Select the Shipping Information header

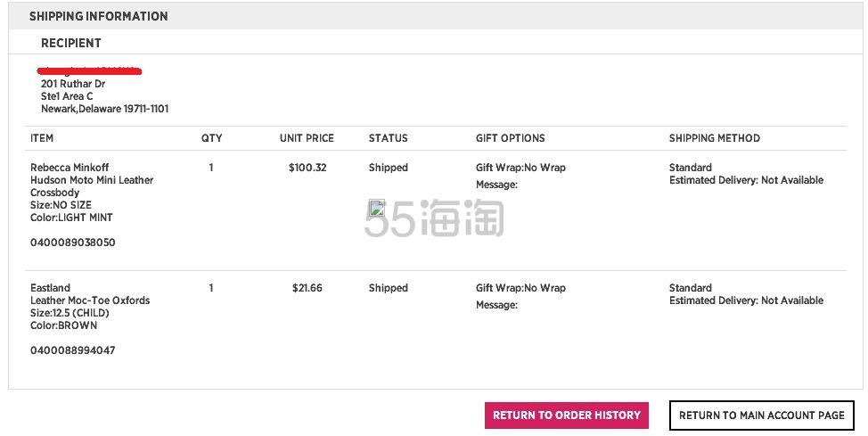click(99, 17)
